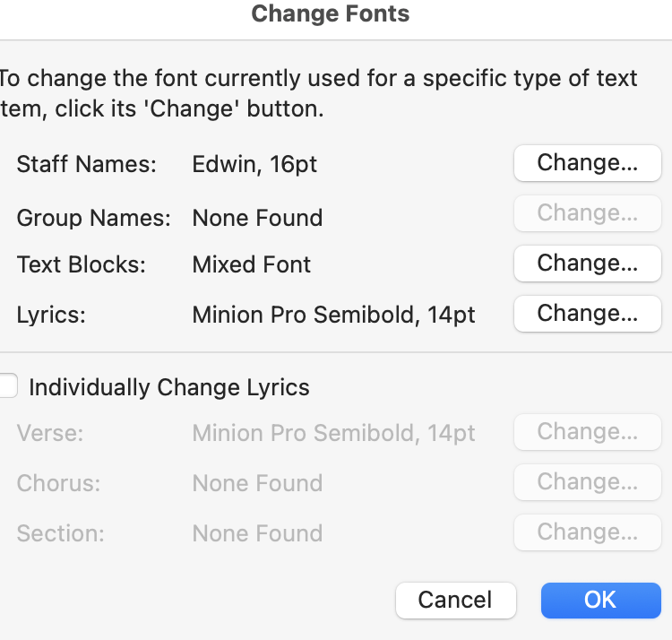Click the Change button for Staff Names

tap(587, 163)
